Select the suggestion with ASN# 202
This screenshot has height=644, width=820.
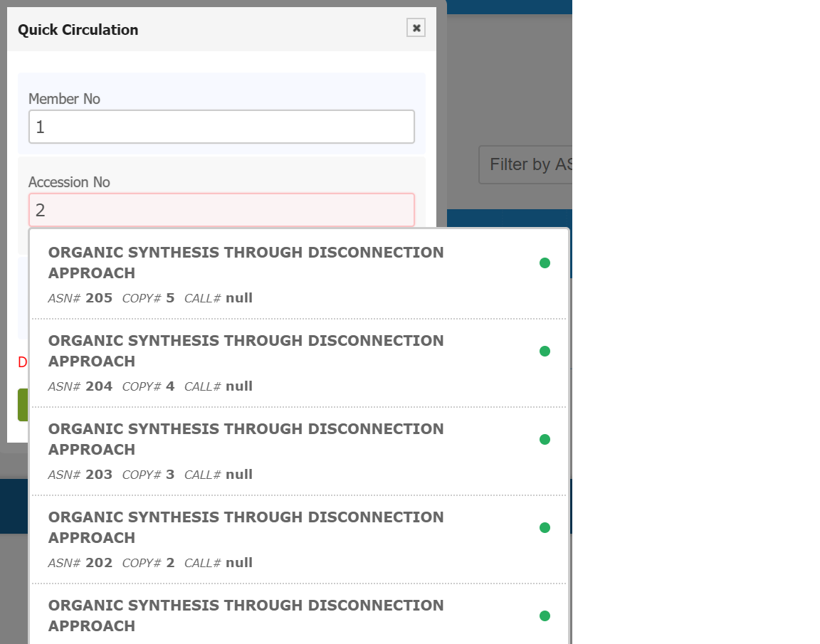(299, 539)
